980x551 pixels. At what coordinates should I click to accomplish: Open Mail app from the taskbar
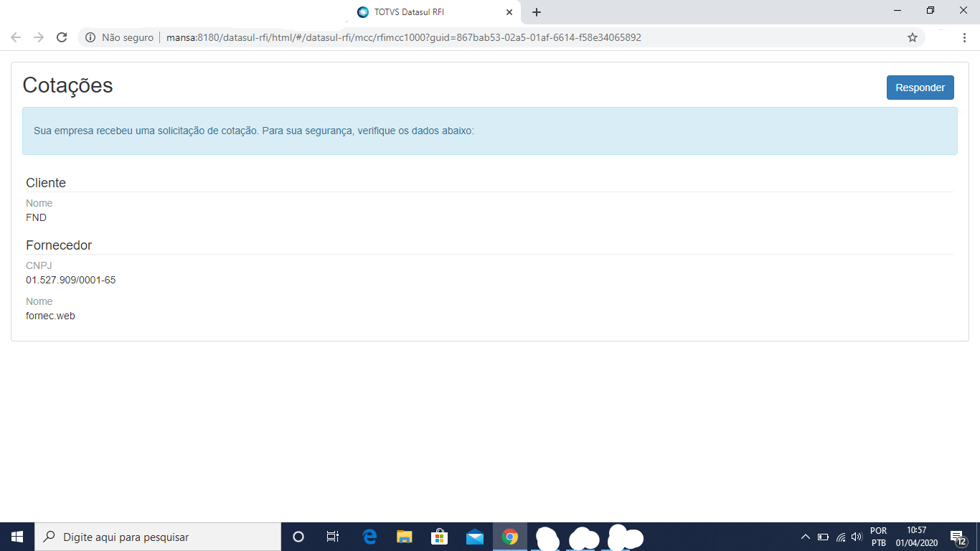(474, 537)
